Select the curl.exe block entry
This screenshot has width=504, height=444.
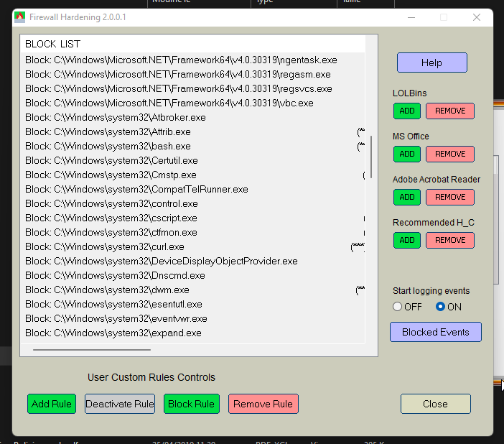click(x=192, y=246)
